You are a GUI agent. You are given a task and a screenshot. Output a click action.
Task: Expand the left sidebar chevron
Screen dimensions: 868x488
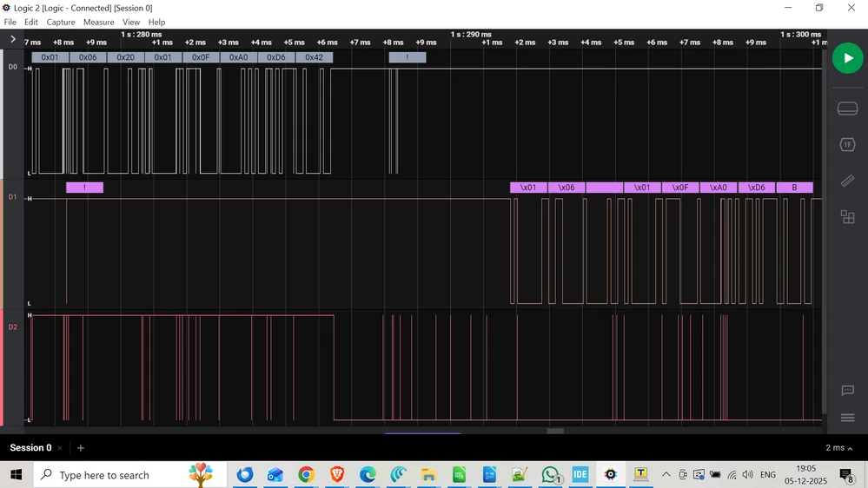point(13,39)
